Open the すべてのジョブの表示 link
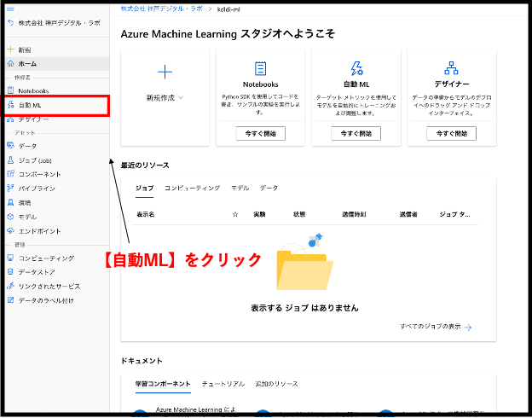This screenshot has width=532, height=418. click(x=431, y=327)
